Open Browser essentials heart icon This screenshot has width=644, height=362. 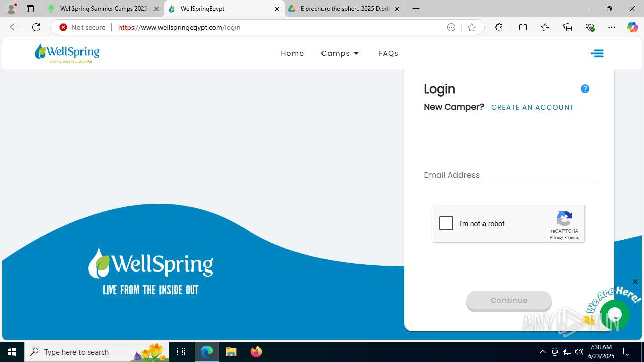[x=590, y=27]
